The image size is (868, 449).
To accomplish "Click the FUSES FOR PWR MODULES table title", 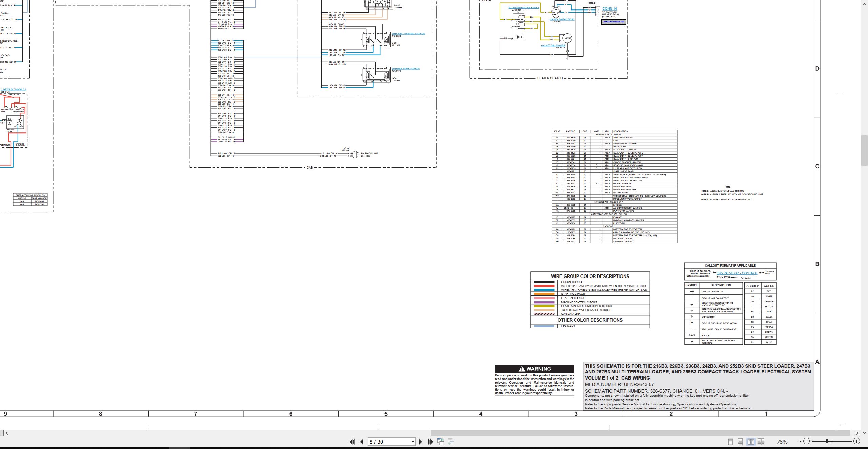I will tap(30, 195).
